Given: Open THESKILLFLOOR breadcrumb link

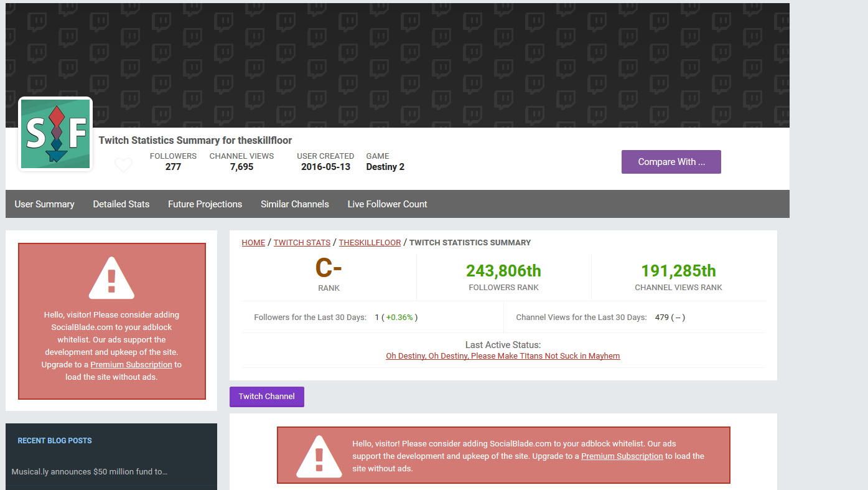Looking at the screenshot, I should [x=370, y=243].
